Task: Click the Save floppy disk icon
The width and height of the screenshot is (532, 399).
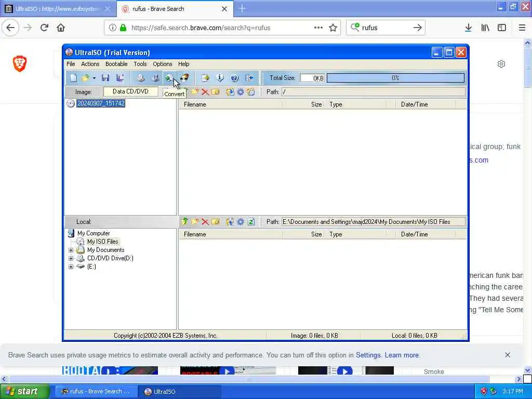Action: tap(105, 78)
